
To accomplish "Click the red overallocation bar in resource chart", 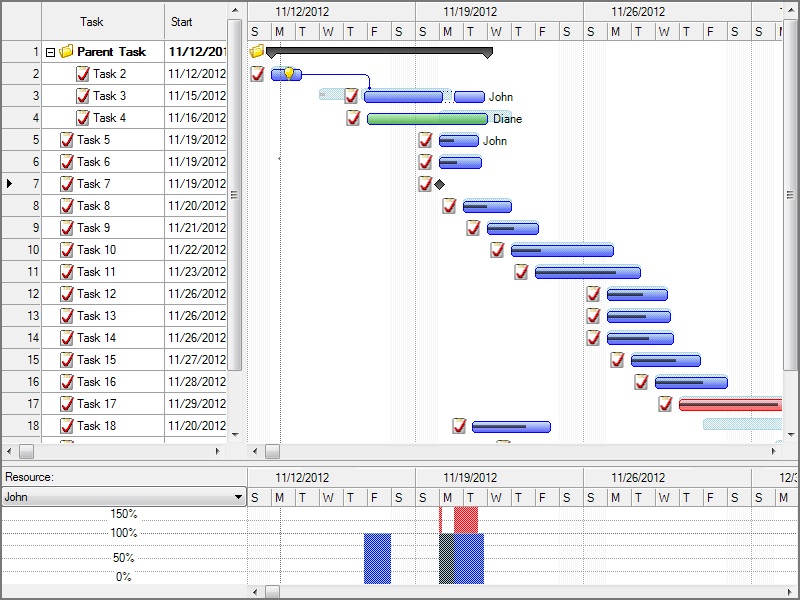I will (466, 520).
